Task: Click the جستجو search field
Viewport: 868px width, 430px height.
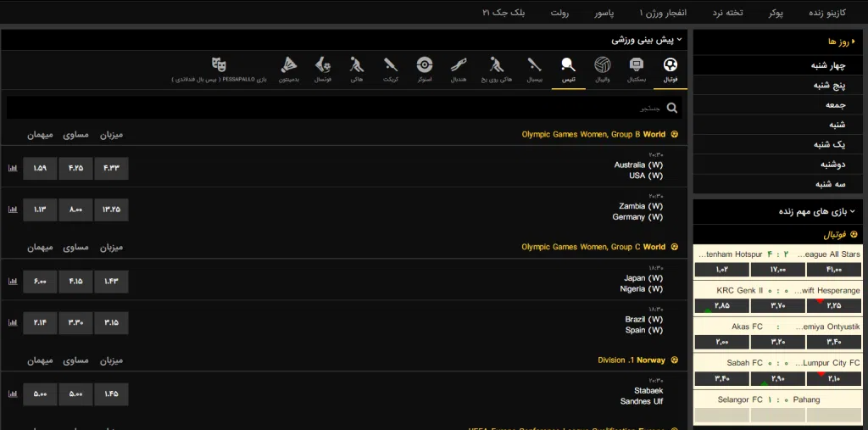Action: tap(339, 108)
